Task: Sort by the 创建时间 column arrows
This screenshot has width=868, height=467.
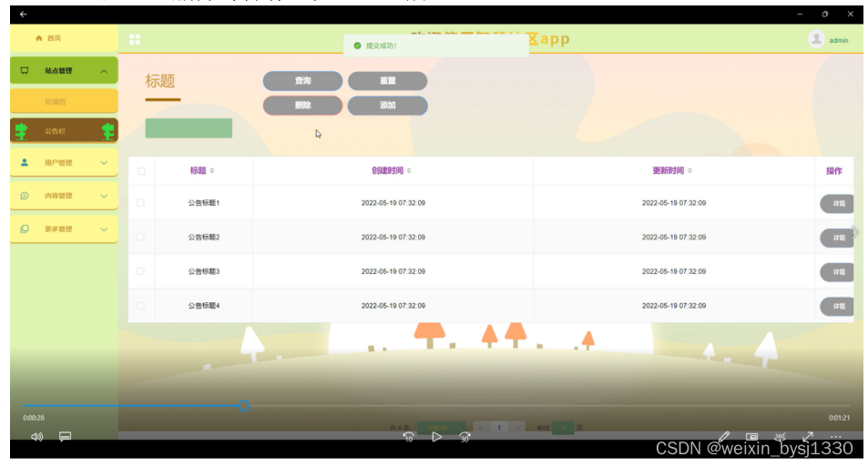Action: point(409,171)
